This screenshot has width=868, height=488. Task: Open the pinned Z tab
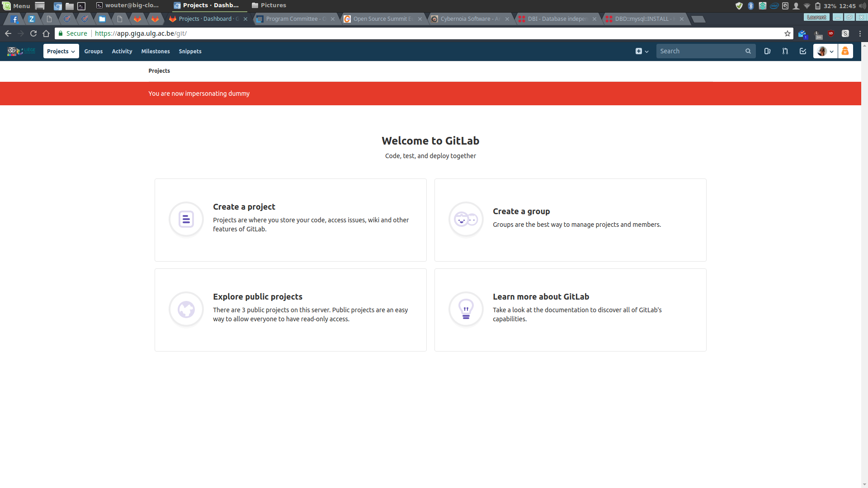point(32,19)
